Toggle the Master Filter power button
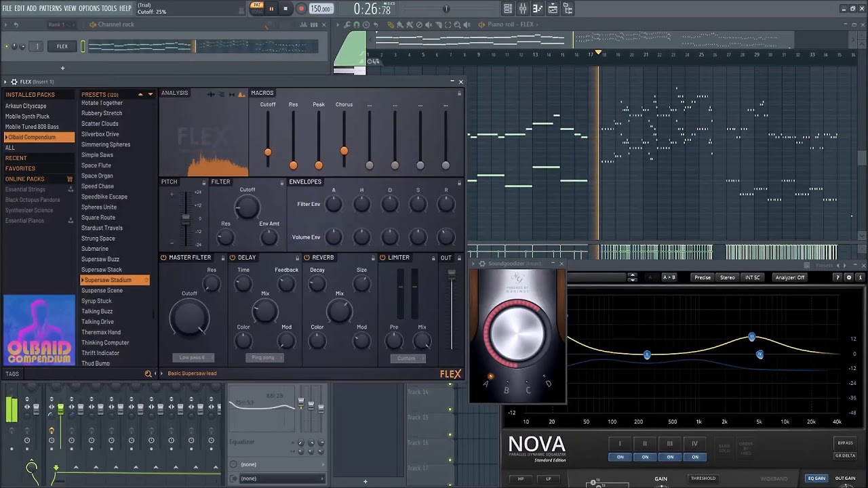868x488 pixels. [164, 258]
